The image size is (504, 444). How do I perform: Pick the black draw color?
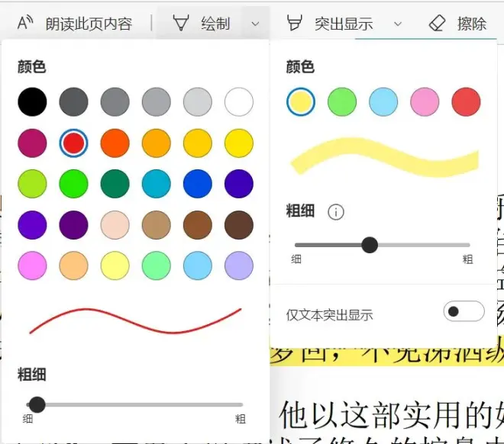(x=32, y=101)
